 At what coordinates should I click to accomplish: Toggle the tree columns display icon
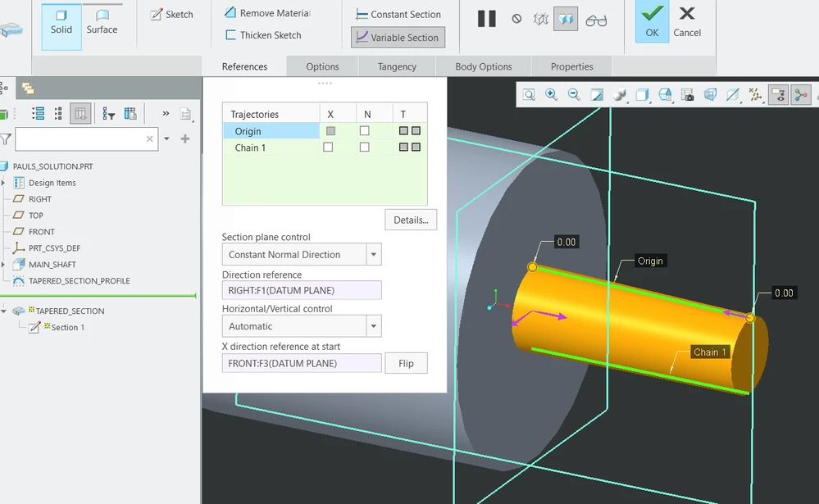80,113
